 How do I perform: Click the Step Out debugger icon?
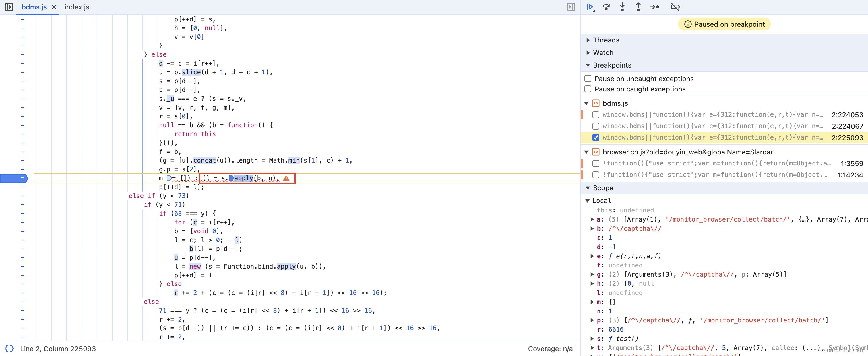[x=638, y=7]
